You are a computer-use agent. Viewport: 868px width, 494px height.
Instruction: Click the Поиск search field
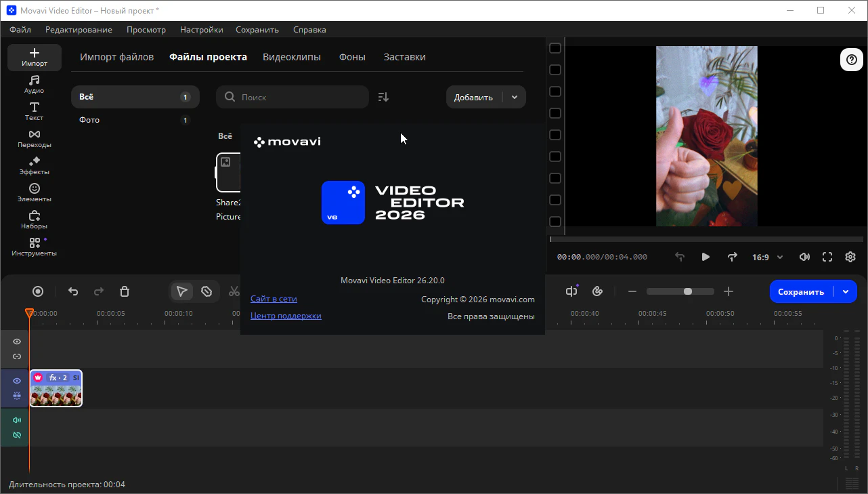tap(292, 97)
